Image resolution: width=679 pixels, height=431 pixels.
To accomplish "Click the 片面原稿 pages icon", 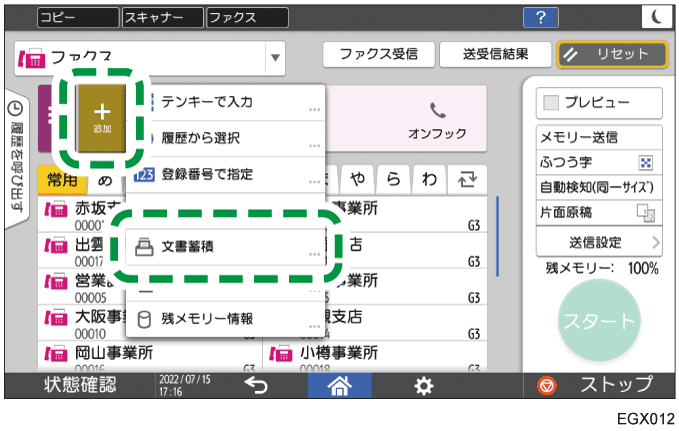I will coord(646,213).
